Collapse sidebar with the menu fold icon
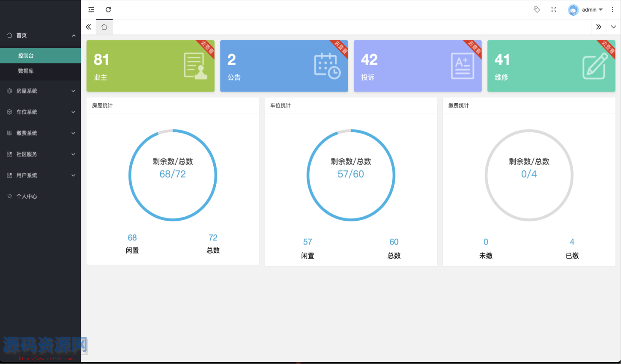Viewport: 621px width, 364px height. coord(91,9)
